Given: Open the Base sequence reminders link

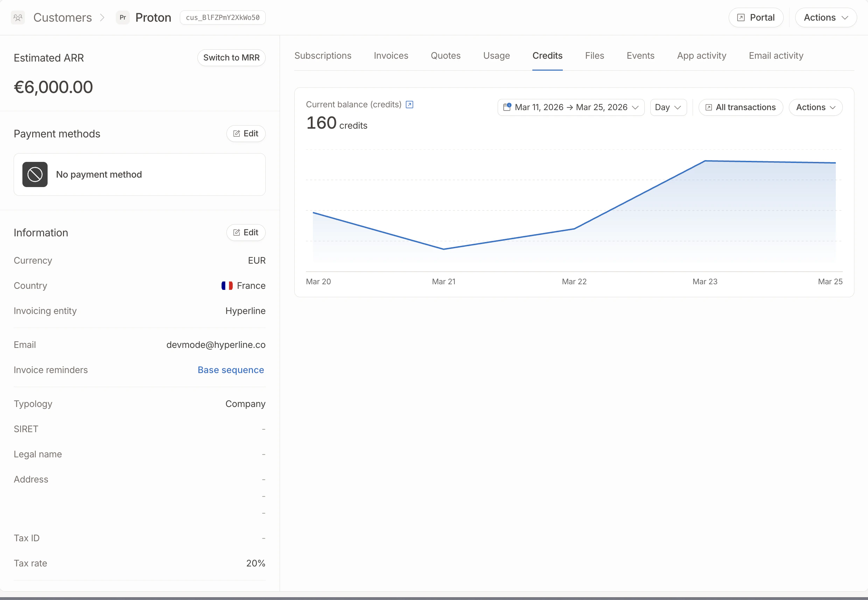Looking at the screenshot, I should (231, 370).
